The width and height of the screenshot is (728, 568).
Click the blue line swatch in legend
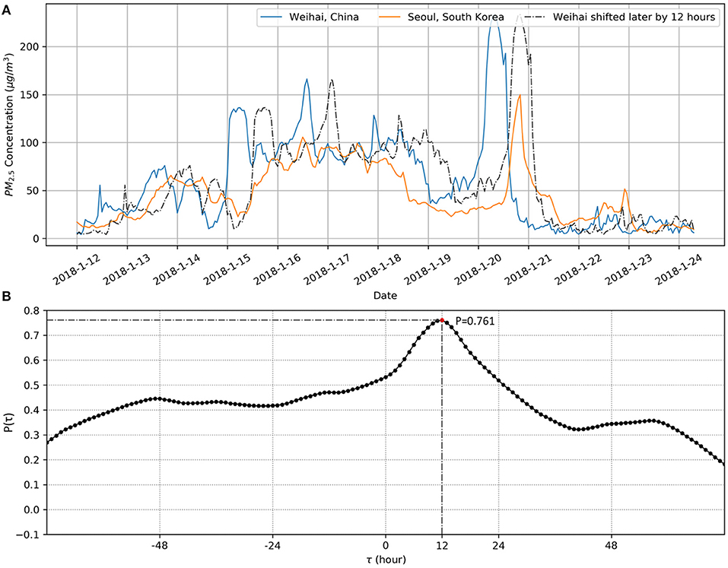point(272,17)
